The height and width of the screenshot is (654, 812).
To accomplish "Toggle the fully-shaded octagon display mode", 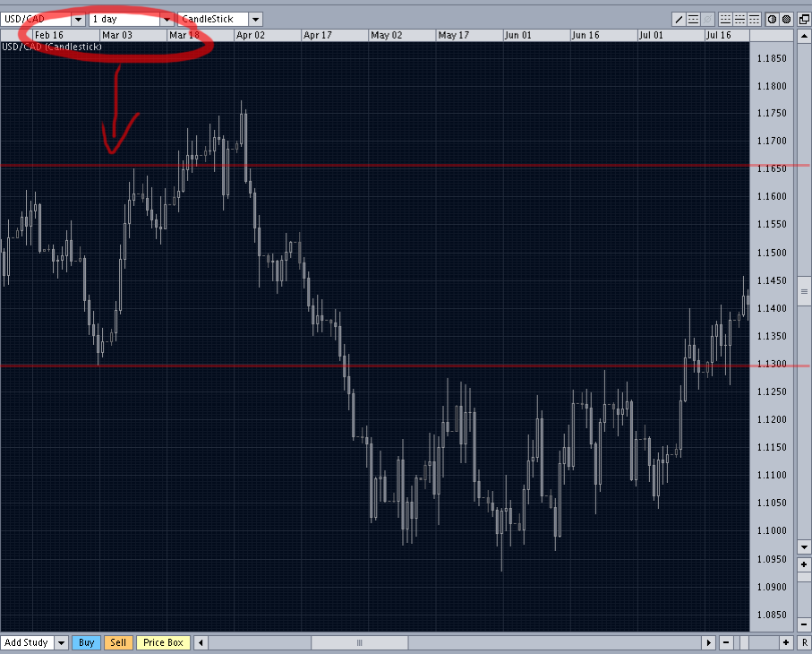I will tap(787, 20).
